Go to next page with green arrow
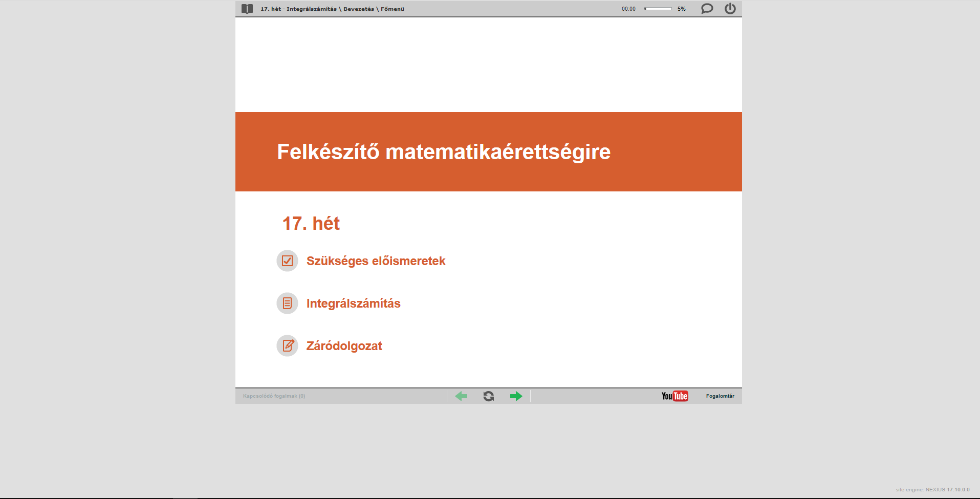 516,396
